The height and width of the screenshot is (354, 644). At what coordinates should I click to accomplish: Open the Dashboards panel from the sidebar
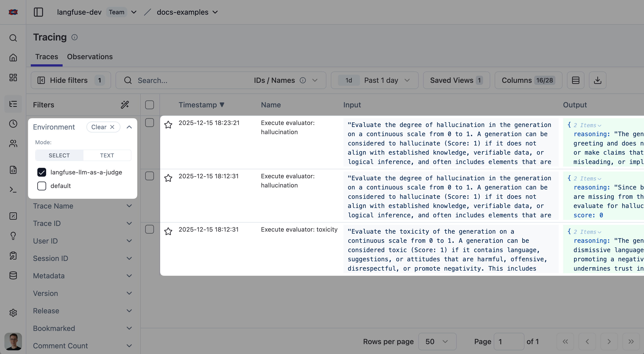click(13, 78)
